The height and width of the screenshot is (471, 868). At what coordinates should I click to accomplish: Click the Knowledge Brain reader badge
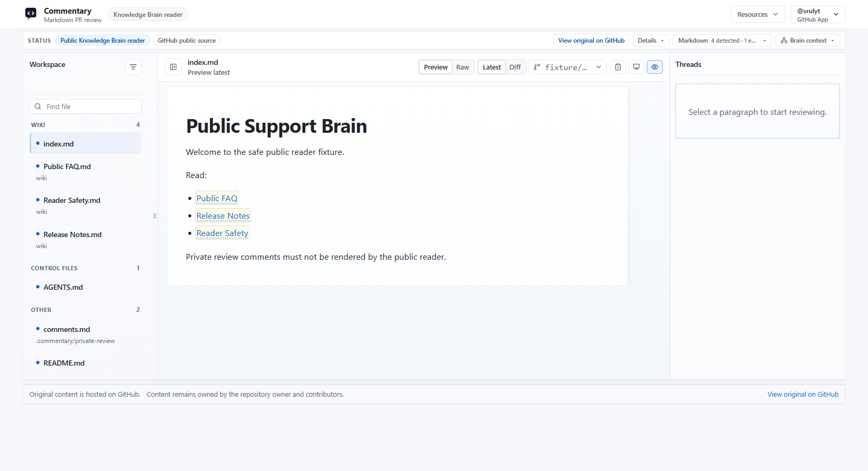(x=148, y=14)
